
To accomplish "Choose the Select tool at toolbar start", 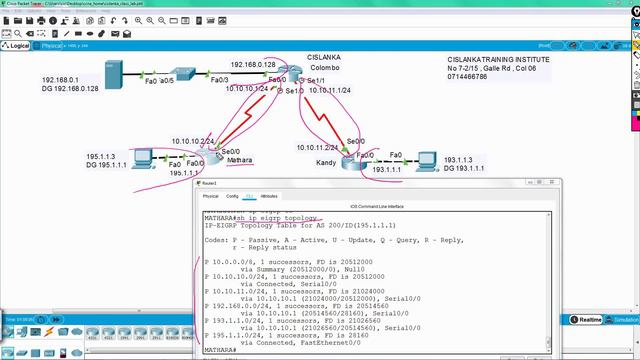I will pyautogui.click(x=7, y=33).
